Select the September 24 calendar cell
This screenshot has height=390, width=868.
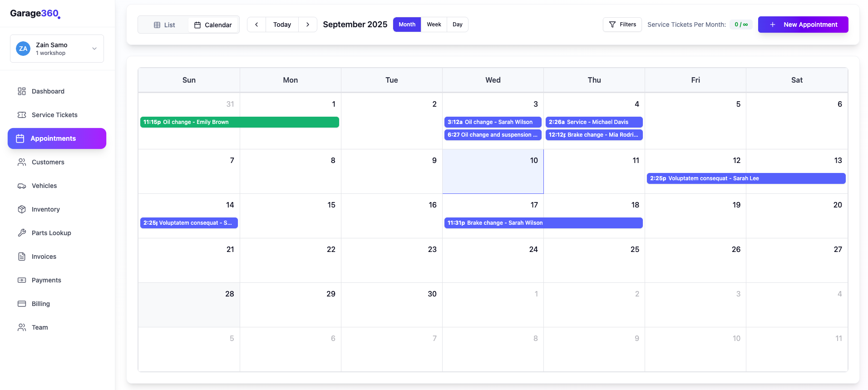[x=493, y=263]
